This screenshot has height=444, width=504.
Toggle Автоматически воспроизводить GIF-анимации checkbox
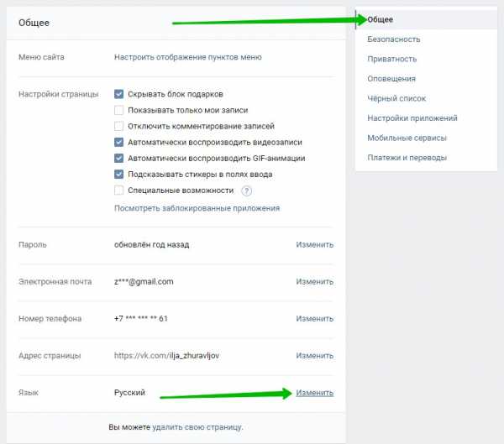118,158
